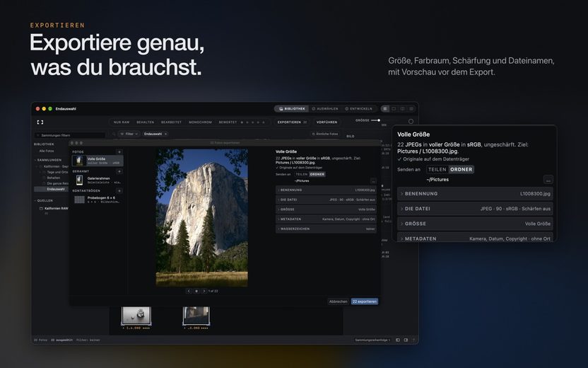Click the Kalifornien RAW folder icon

[41, 208]
